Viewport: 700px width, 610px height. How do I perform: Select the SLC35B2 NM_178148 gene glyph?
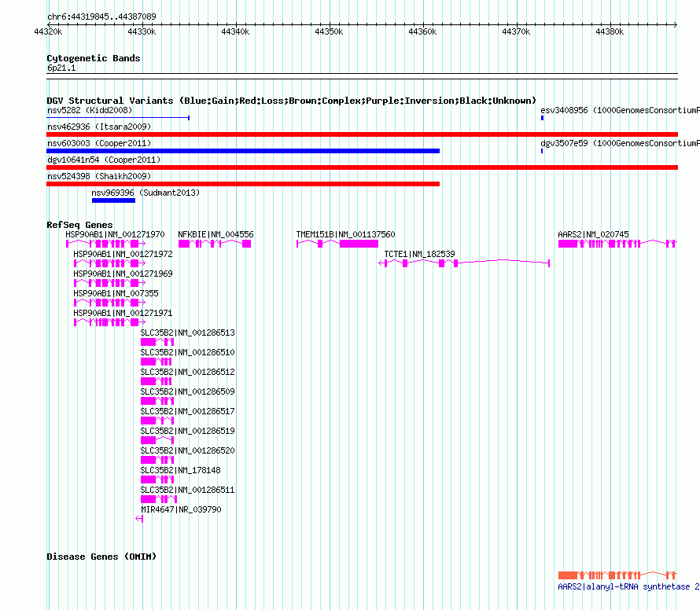157,480
